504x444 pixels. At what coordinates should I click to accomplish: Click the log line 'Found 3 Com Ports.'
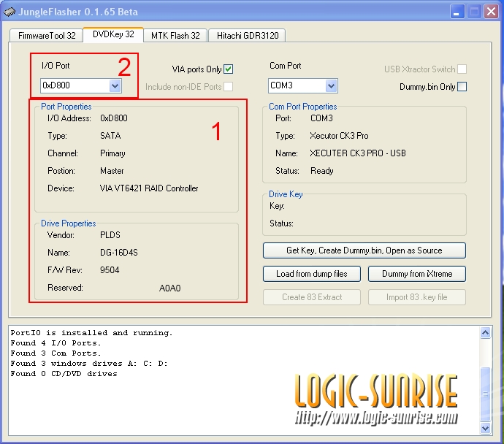pos(56,353)
